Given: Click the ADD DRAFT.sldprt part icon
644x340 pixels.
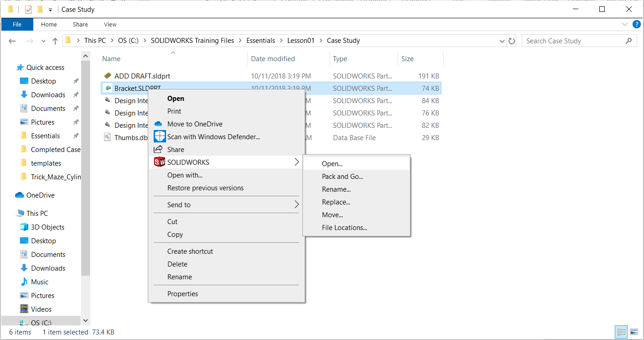Looking at the screenshot, I should (108, 76).
